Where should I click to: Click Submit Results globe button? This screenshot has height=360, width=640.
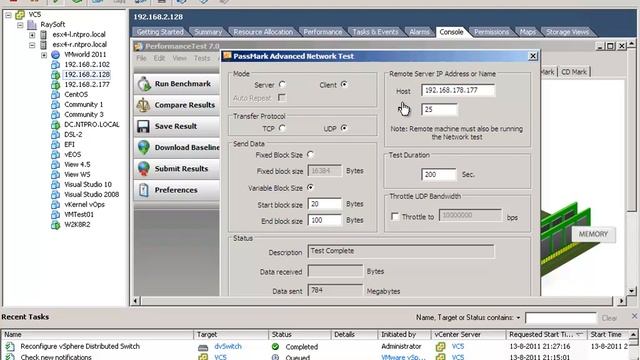pyautogui.click(x=143, y=169)
